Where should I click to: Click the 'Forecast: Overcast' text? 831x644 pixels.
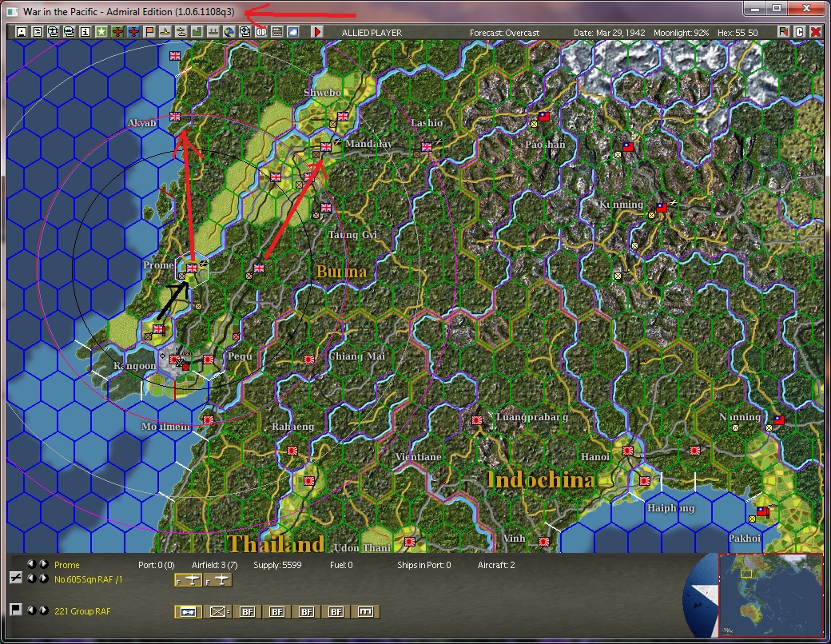pos(504,33)
